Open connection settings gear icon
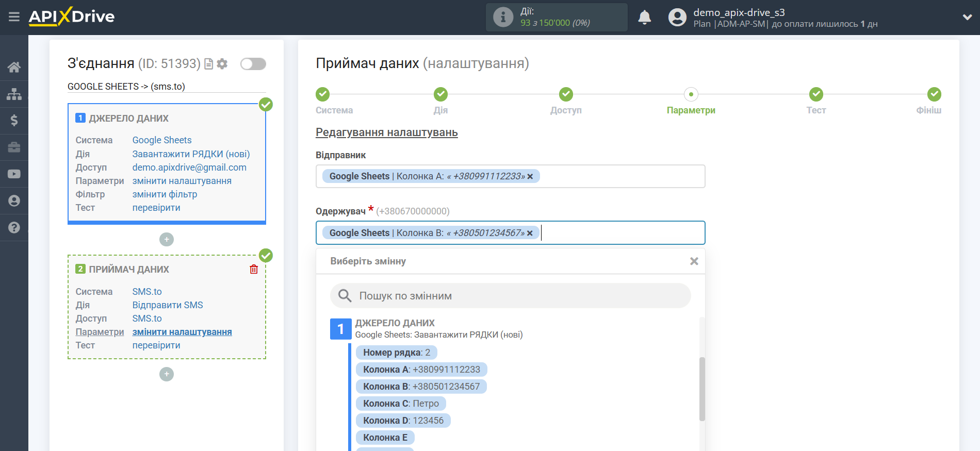Viewport: 980px width, 451px height. click(x=222, y=64)
